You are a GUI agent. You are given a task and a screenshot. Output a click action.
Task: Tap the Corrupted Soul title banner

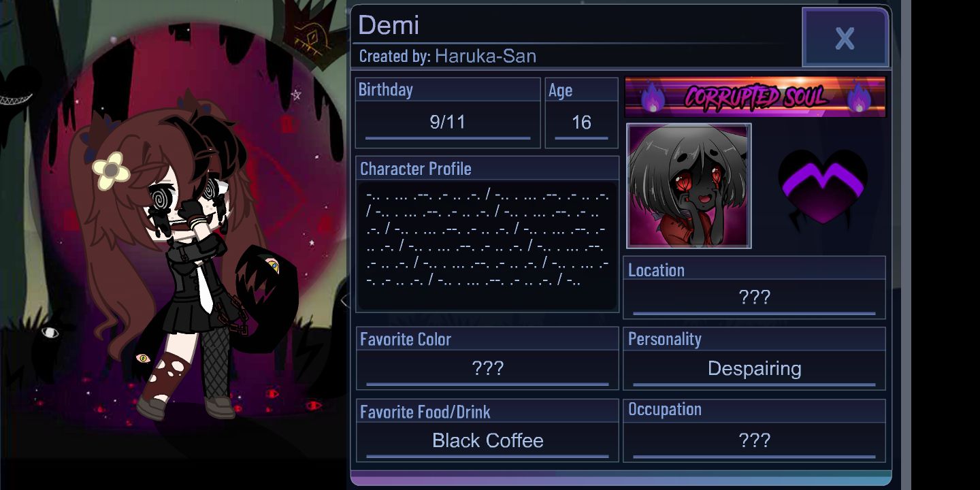[755, 97]
